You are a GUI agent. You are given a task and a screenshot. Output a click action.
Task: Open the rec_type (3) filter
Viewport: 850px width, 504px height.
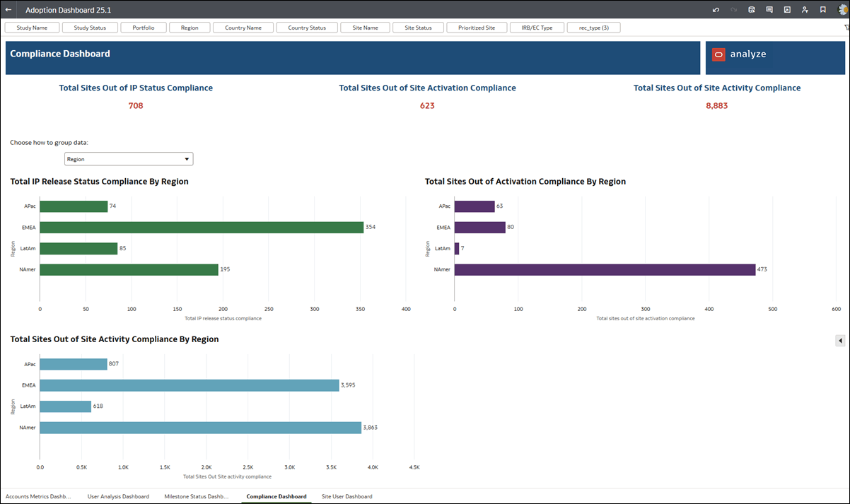coord(593,27)
